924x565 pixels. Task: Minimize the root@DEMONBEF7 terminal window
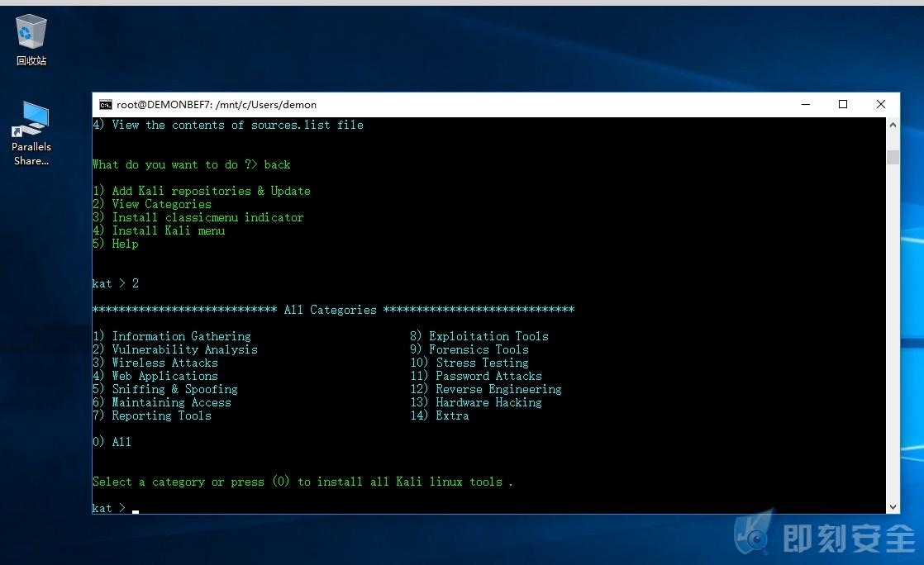pyautogui.click(x=806, y=104)
